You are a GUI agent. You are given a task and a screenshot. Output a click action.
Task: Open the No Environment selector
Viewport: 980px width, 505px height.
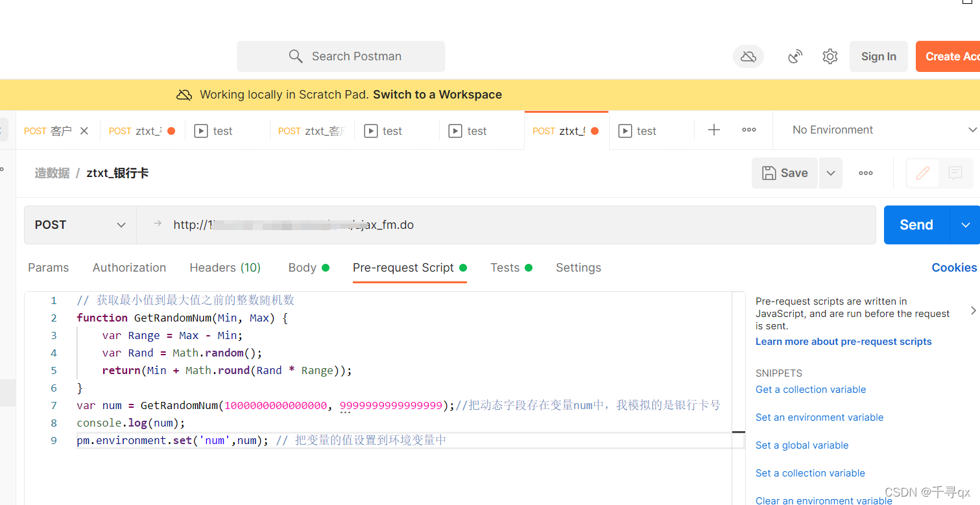coord(883,130)
